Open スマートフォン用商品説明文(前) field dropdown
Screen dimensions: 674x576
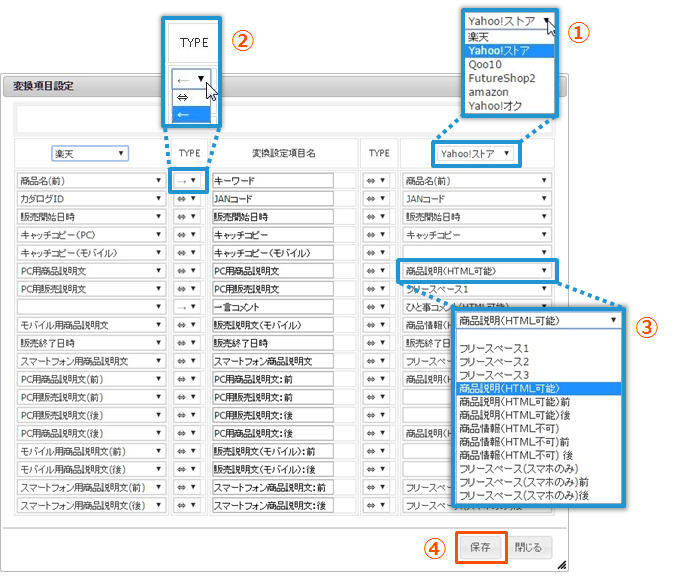tap(91, 488)
